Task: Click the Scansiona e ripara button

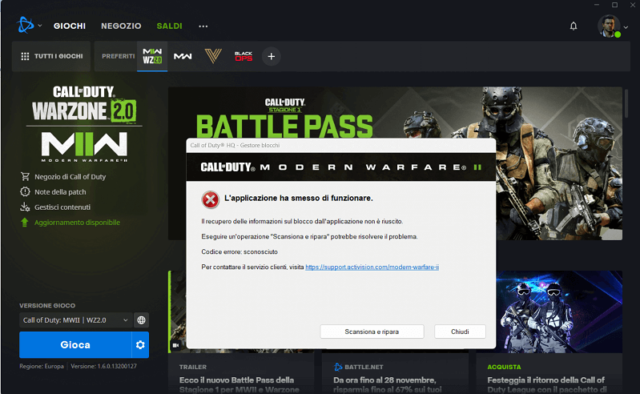Action: tap(372, 332)
